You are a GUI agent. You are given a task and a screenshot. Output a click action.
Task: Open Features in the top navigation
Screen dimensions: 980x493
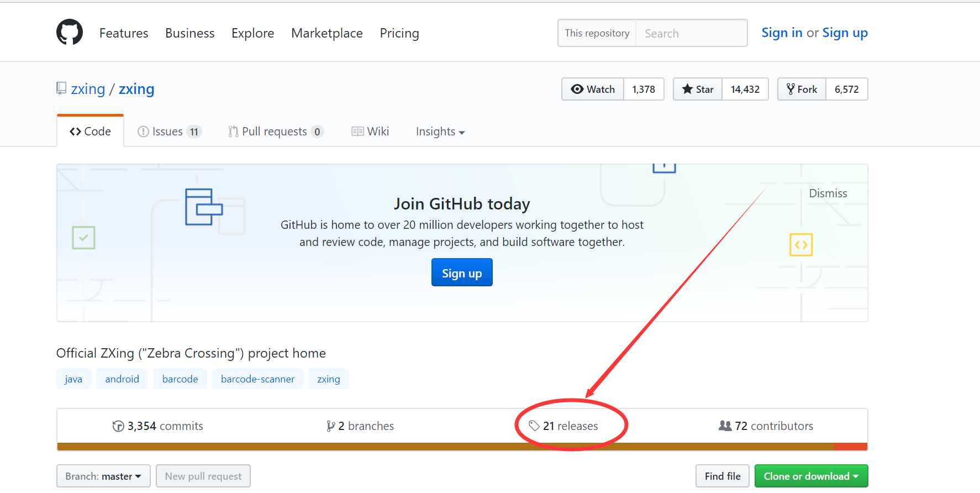pos(124,33)
